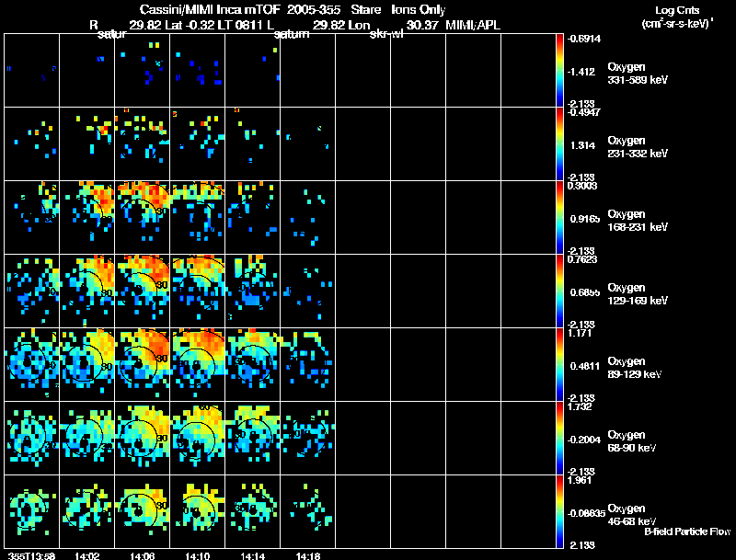Click the 'Oxygen 46-68 keV' label
The width and height of the screenshot is (736, 560).
pos(632,515)
